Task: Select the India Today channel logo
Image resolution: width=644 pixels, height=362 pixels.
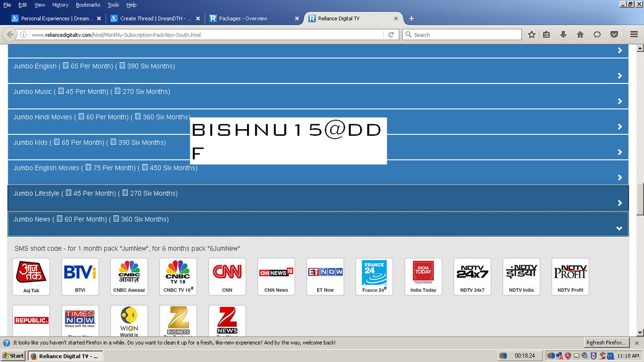Action: [x=423, y=277]
